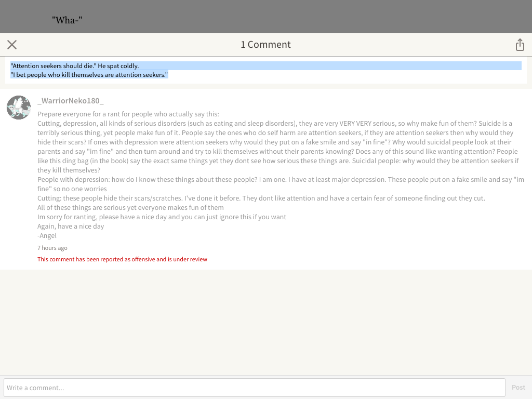Select the '1 Comment' header title

[265, 45]
